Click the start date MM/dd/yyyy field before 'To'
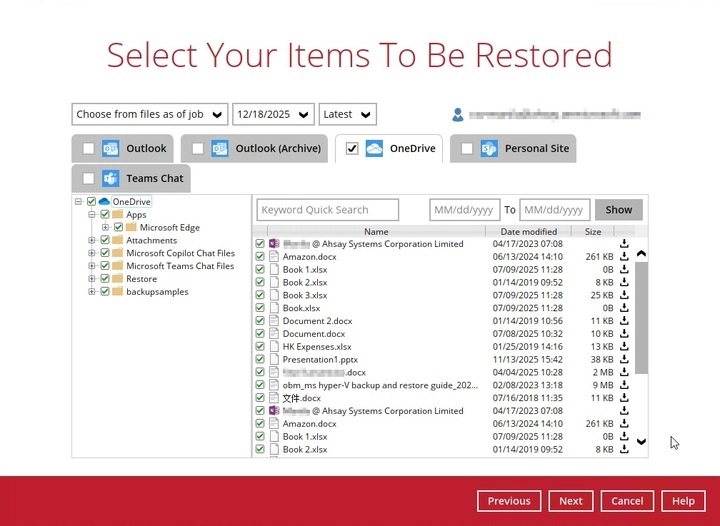Image resolution: width=720 pixels, height=526 pixels. [465, 210]
